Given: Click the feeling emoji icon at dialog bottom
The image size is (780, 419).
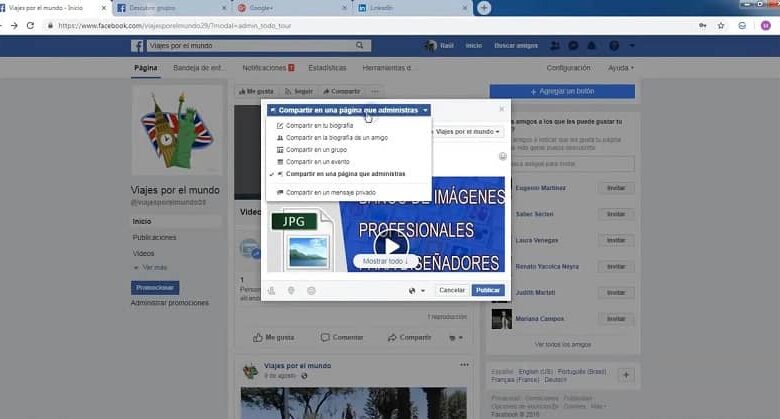Looking at the screenshot, I should tap(311, 291).
